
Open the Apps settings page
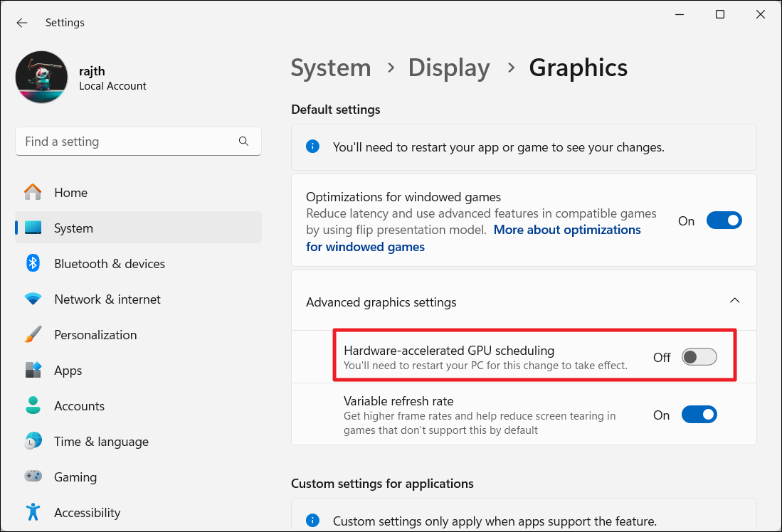point(68,371)
